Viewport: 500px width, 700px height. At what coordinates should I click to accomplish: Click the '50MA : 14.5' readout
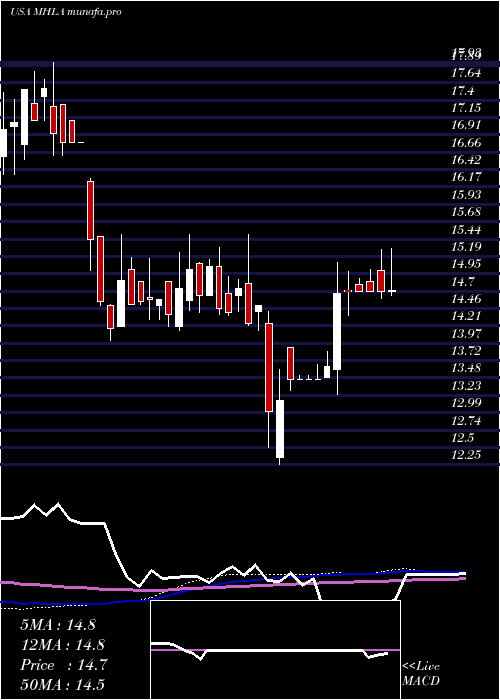(62, 685)
